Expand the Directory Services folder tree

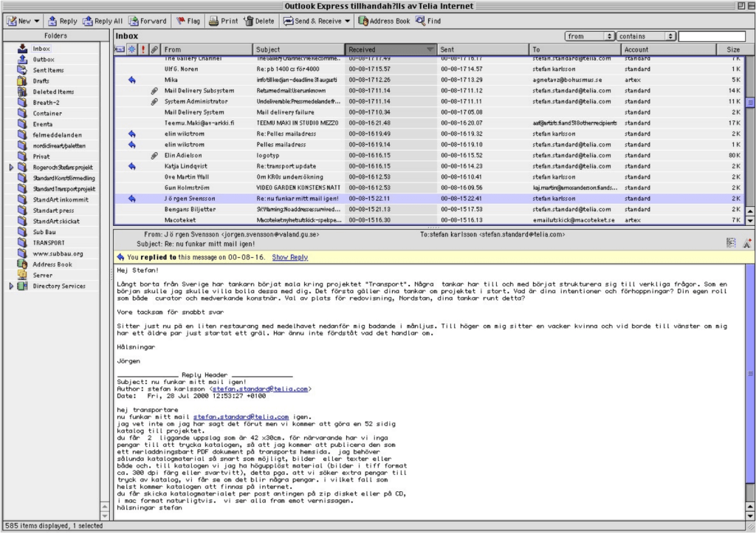tap(11, 286)
